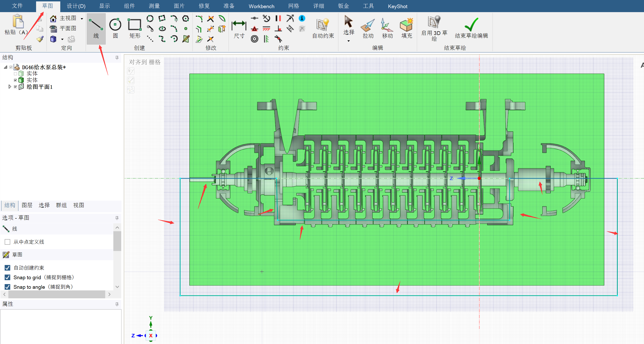Image resolution: width=644 pixels, height=344 pixels.
Task: Pin the 结构 panel
Action: [117, 58]
